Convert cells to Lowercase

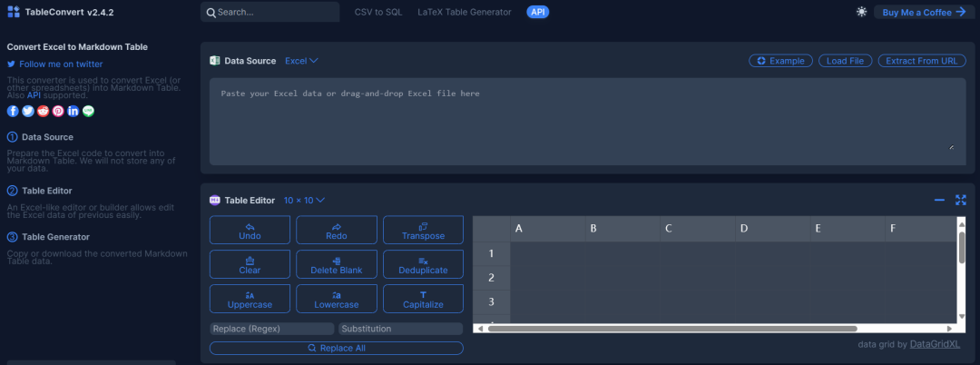[x=337, y=299]
